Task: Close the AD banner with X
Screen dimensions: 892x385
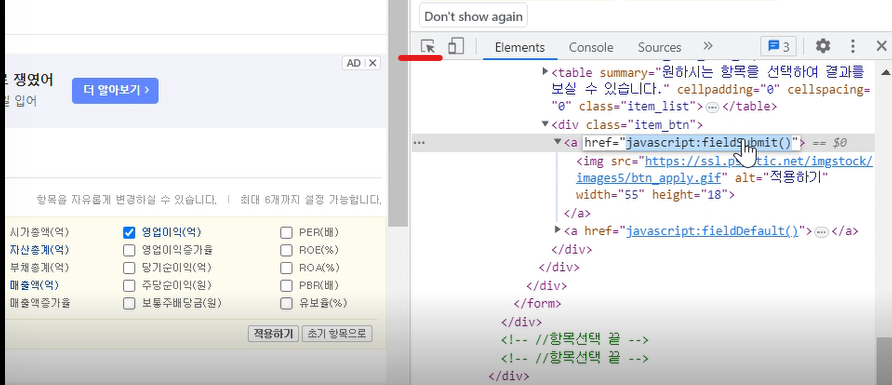Action: click(x=373, y=63)
